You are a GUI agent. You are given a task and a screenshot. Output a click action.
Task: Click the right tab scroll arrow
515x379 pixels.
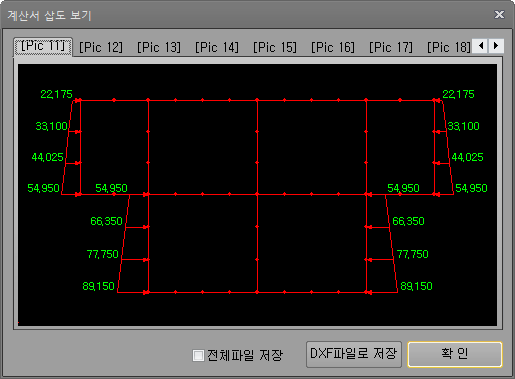click(496, 46)
